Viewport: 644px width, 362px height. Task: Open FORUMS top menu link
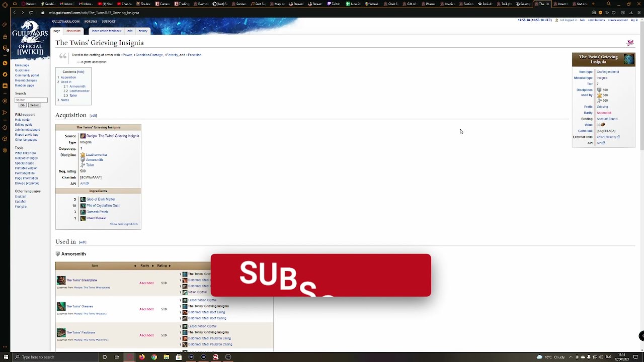click(x=91, y=22)
